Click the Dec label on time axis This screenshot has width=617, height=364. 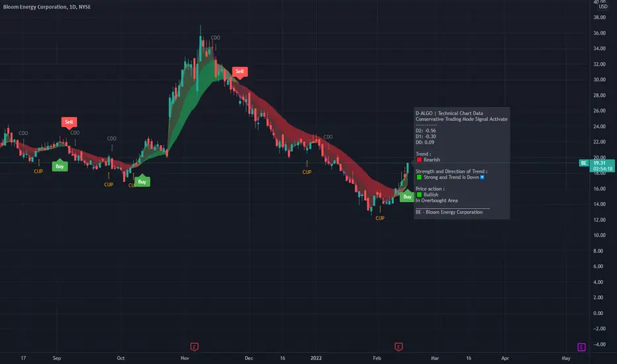pyautogui.click(x=249, y=358)
